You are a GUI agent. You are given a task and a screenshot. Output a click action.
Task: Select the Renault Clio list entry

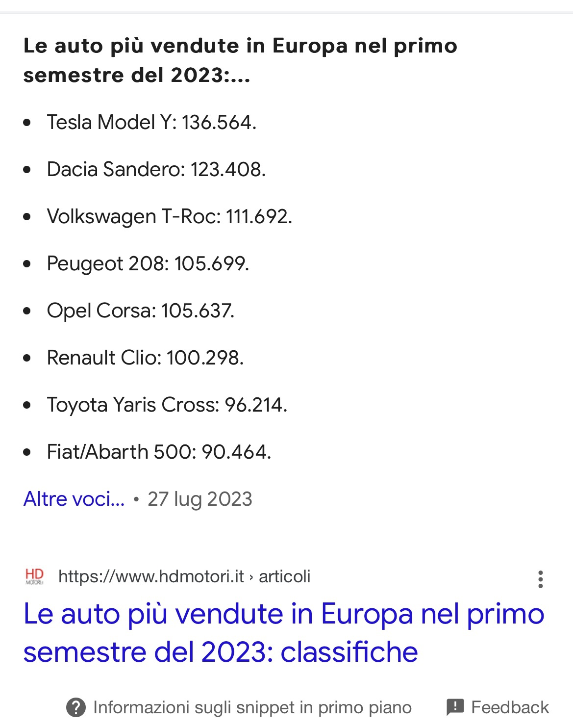tap(145, 358)
